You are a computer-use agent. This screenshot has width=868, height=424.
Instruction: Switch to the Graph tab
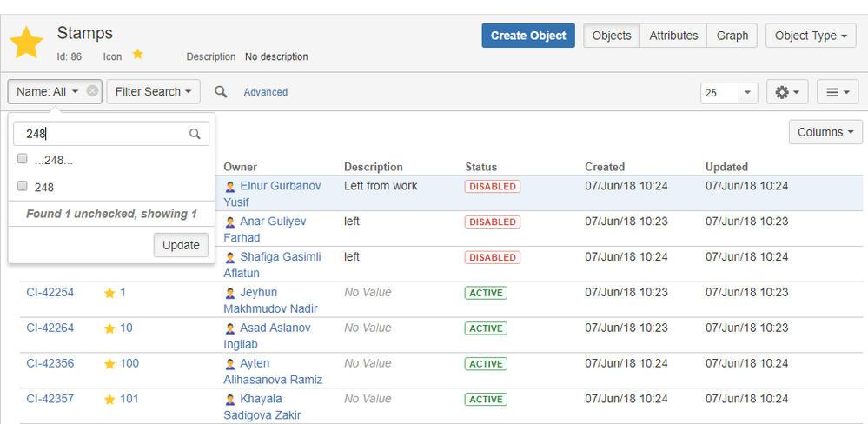732,36
